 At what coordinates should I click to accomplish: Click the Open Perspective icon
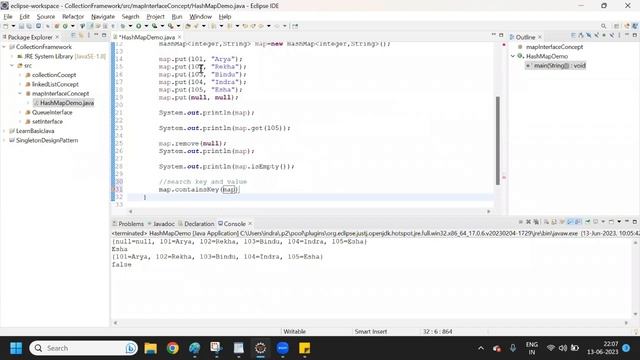[x=616, y=26]
